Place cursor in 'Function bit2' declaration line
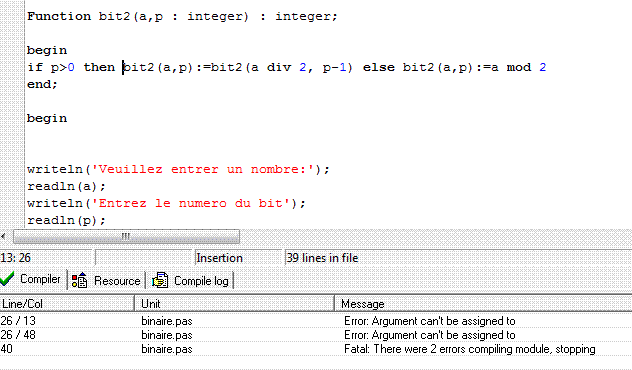This screenshot has height=370, width=632. tap(182, 17)
